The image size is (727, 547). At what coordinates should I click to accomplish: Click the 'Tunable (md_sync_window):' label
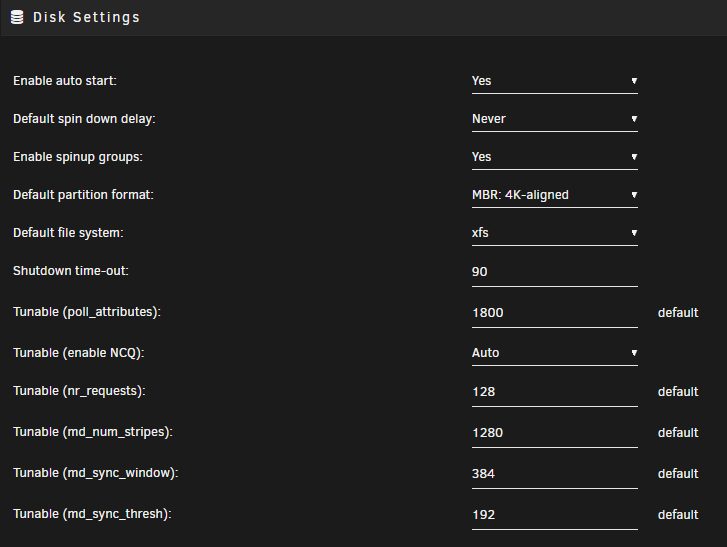coord(96,473)
